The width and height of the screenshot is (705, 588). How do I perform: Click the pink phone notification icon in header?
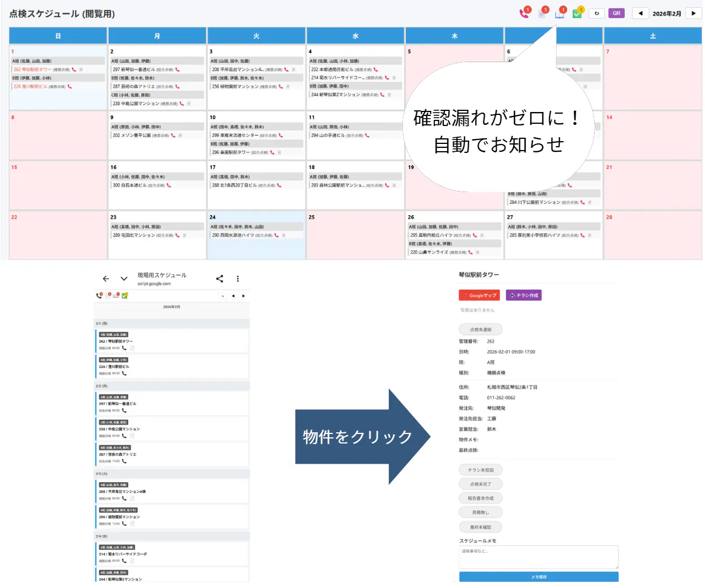tap(524, 13)
